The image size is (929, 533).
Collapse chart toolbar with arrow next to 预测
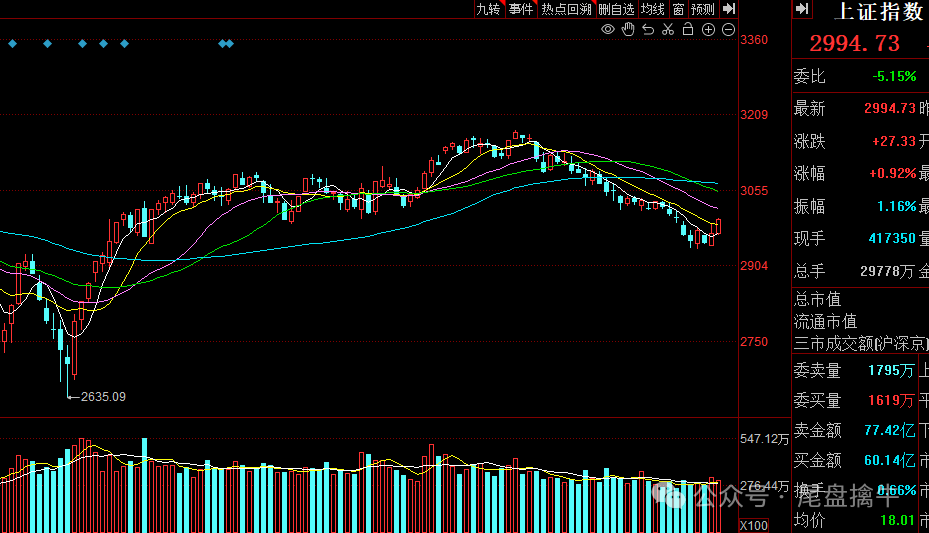click(729, 9)
